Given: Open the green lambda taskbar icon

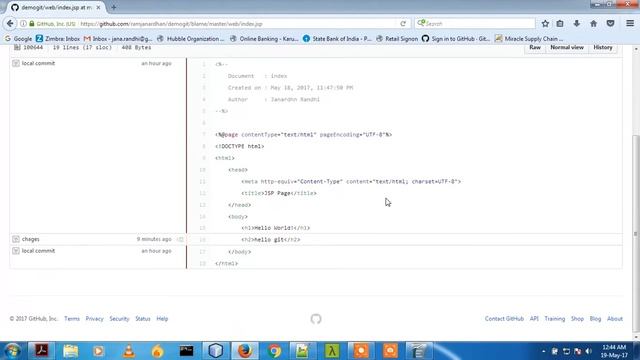Looking at the screenshot, I should coord(332,351).
